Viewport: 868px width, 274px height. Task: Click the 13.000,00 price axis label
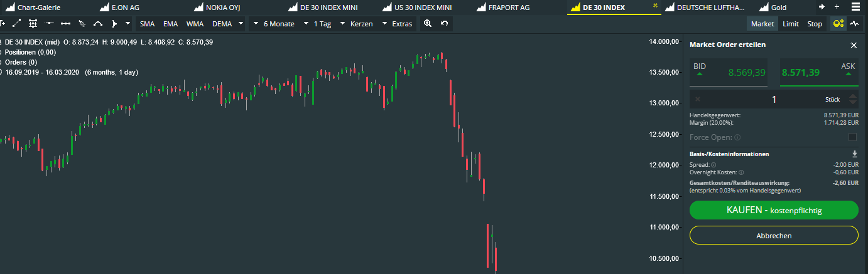(664, 103)
